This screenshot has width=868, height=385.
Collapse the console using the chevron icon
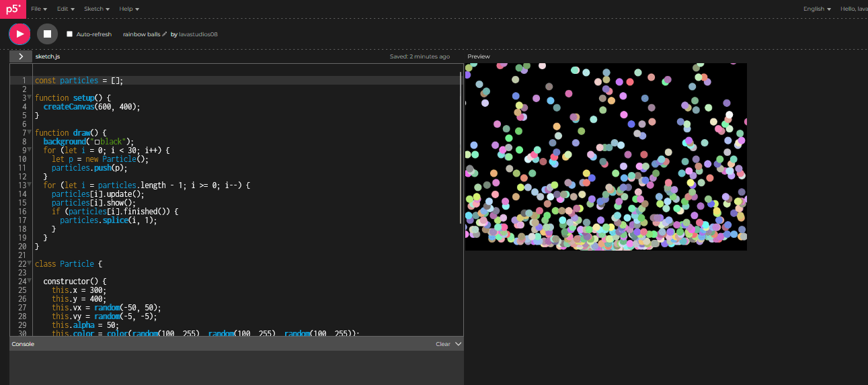[x=459, y=344]
